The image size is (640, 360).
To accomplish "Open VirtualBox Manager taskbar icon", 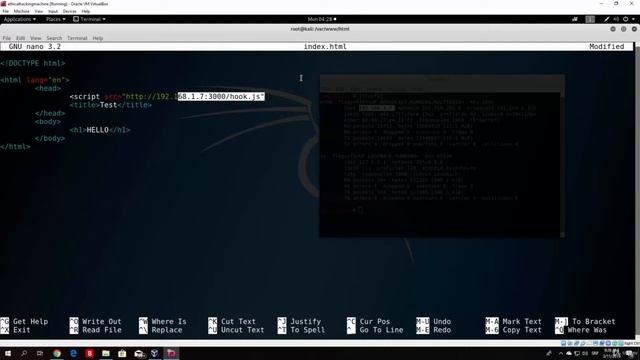I will point(155,353).
